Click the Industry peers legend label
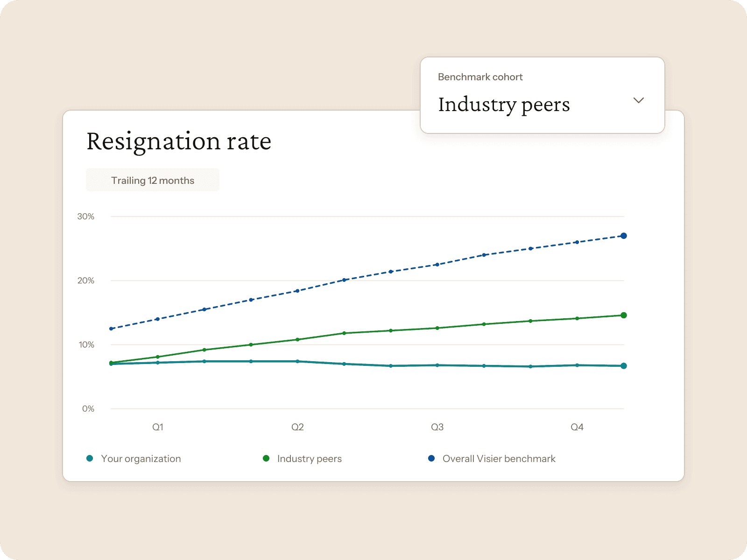Image resolution: width=747 pixels, height=560 pixels. pos(310,459)
